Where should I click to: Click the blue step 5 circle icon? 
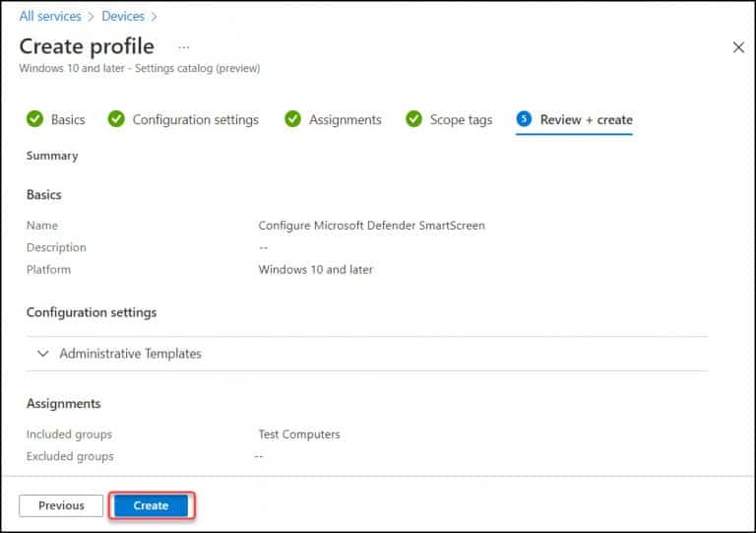524,118
